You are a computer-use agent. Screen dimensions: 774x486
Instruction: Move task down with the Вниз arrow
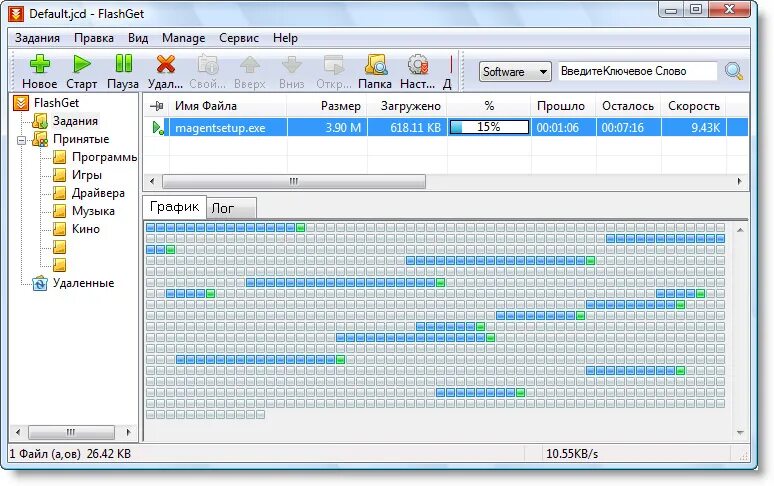point(292,65)
